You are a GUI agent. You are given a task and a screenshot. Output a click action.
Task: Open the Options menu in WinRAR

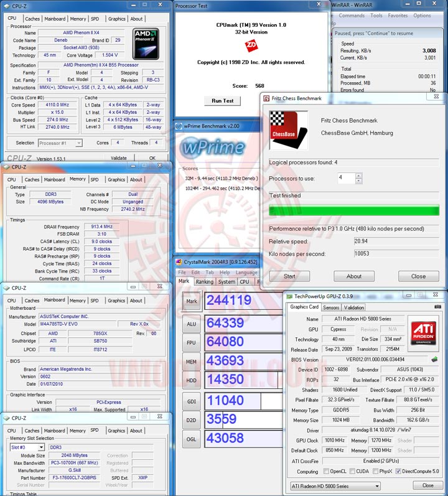click(x=422, y=16)
